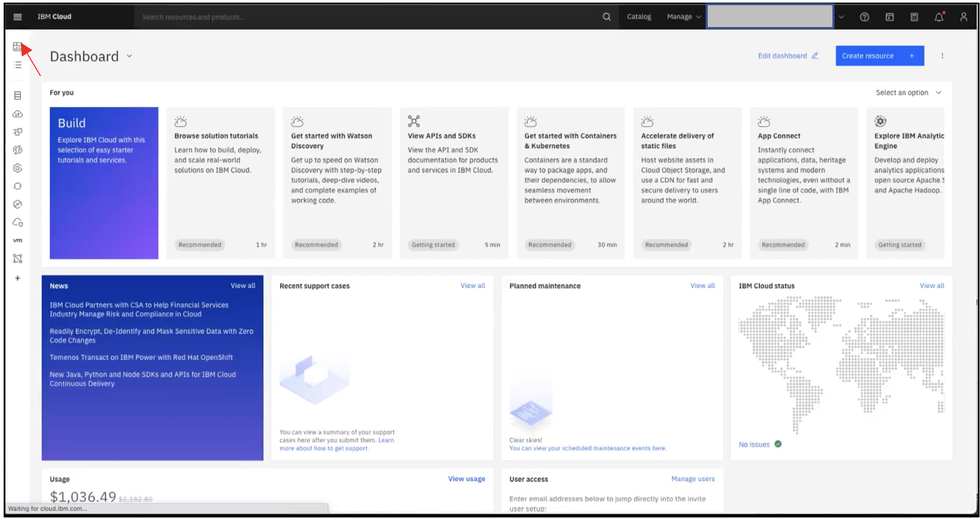
Task: Open dashboard overflow three-dot menu
Action: click(x=942, y=56)
